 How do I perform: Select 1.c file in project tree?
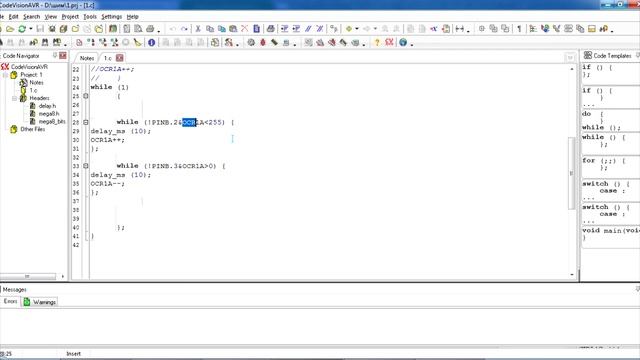click(x=33, y=90)
